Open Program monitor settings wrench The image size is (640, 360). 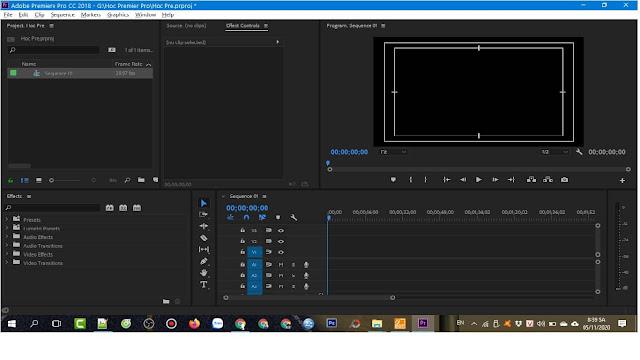click(579, 152)
